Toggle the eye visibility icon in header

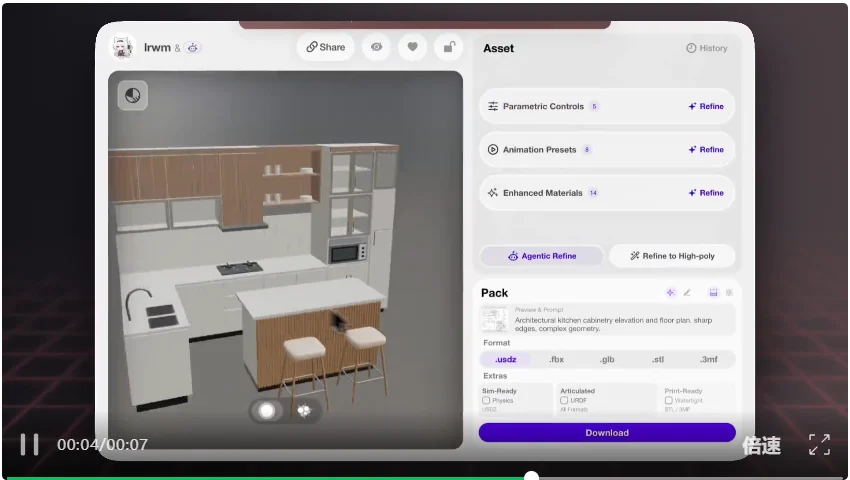(x=376, y=47)
